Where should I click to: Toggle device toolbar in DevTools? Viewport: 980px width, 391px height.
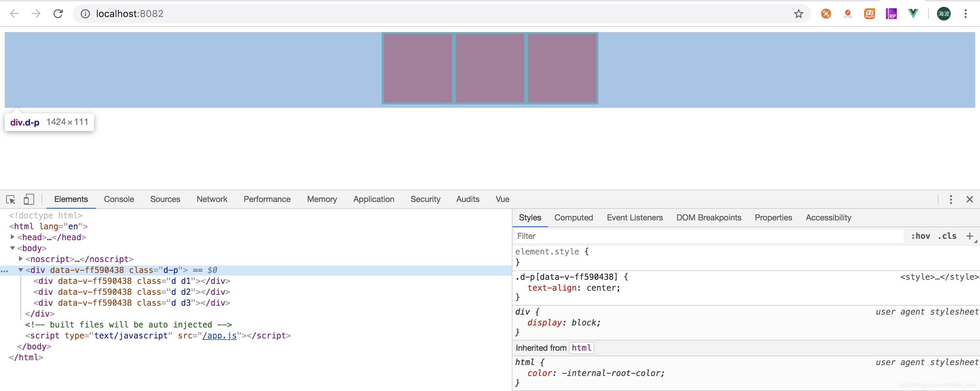coord(29,199)
